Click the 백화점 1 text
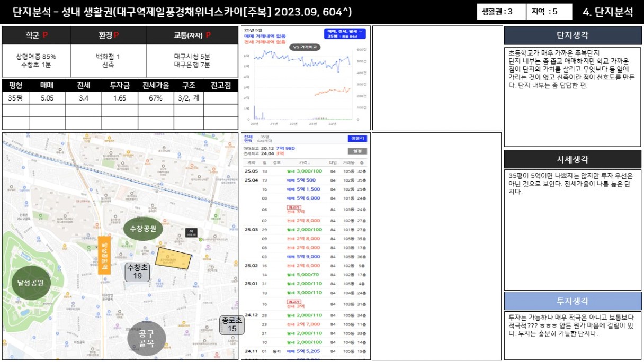This screenshot has height=362, width=644. tap(108, 57)
